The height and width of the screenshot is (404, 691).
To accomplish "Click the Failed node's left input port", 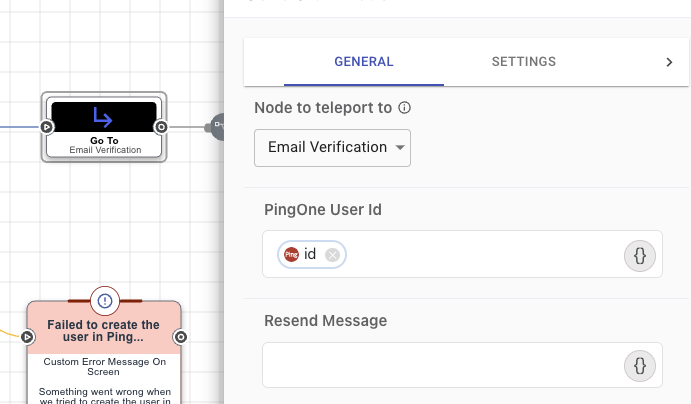I will (x=28, y=337).
